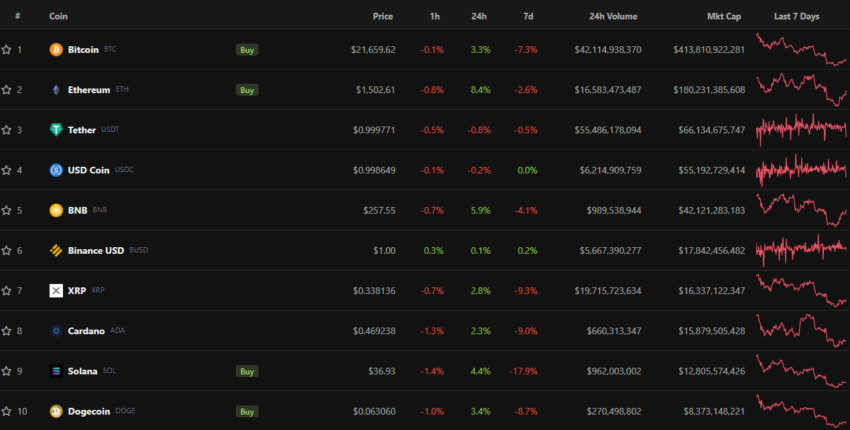Click the BNB yellow logo icon
Screen dimensions: 850x430
56,210
